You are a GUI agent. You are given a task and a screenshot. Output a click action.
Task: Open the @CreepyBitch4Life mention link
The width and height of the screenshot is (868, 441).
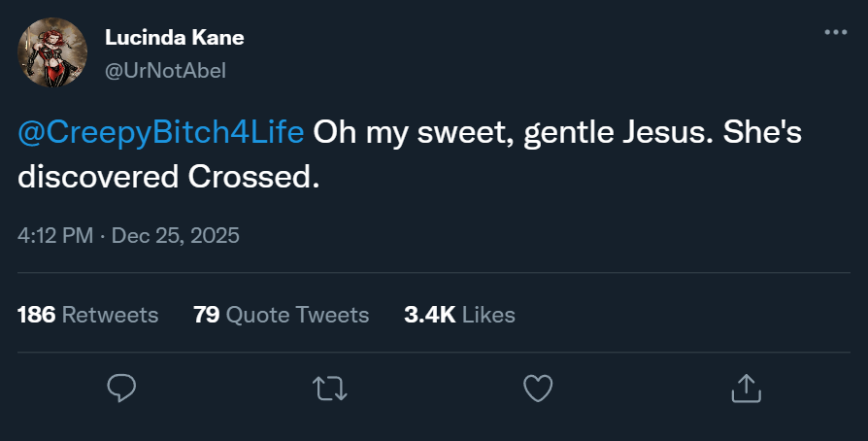(161, 131)
